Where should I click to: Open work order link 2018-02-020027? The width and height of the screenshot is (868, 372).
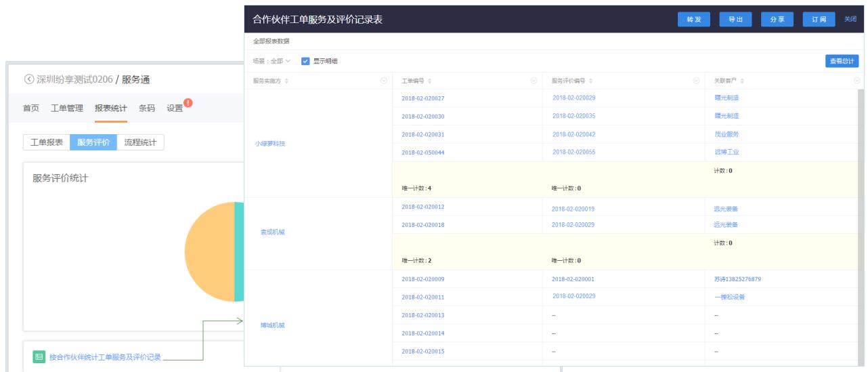(422, 98)
